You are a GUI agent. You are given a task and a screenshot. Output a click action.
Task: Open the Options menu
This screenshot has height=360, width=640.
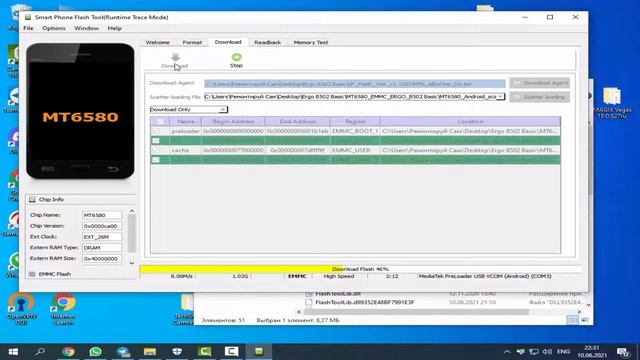pyautogui.click(x=54, y=28)
